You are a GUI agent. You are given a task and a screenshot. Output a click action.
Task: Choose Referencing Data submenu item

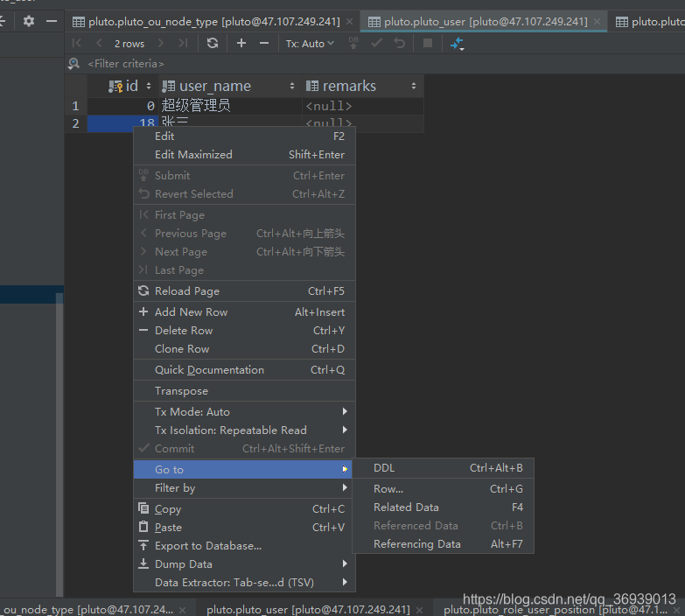(x=443, y=544)
